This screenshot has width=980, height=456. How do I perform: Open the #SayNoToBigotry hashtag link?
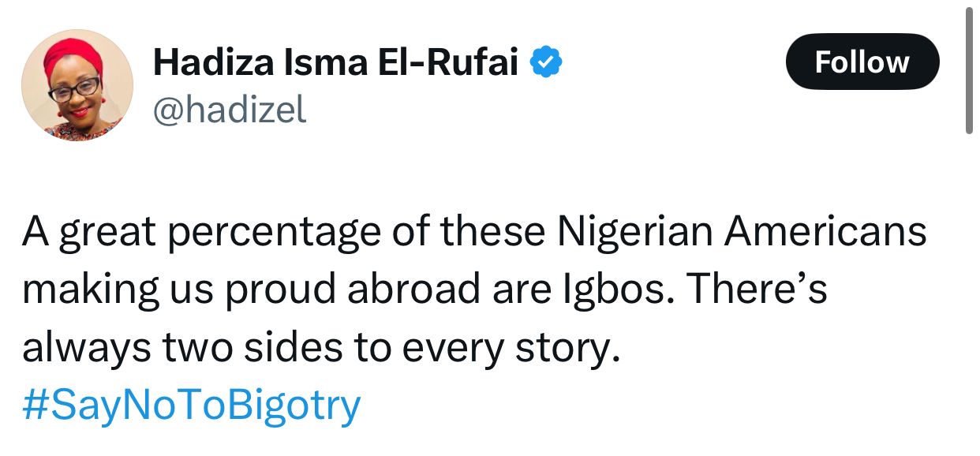click(x=192, y=406)
